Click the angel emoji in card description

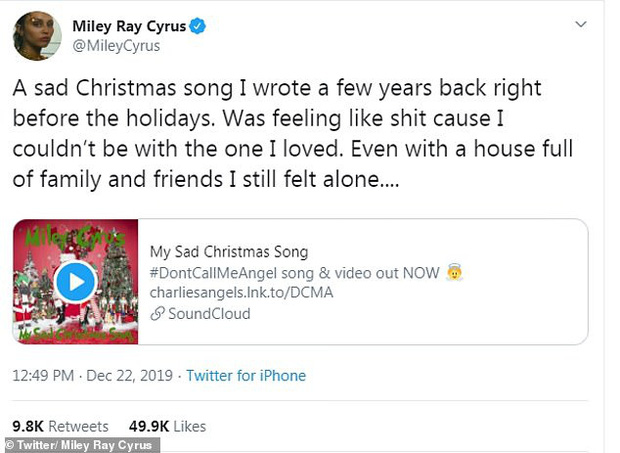[455, 273]
